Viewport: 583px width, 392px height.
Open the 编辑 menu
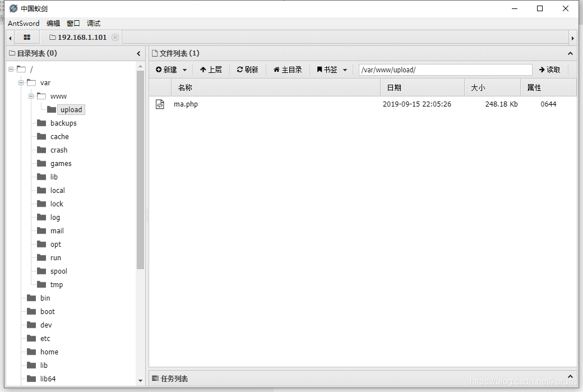click(x=54, y=23)
